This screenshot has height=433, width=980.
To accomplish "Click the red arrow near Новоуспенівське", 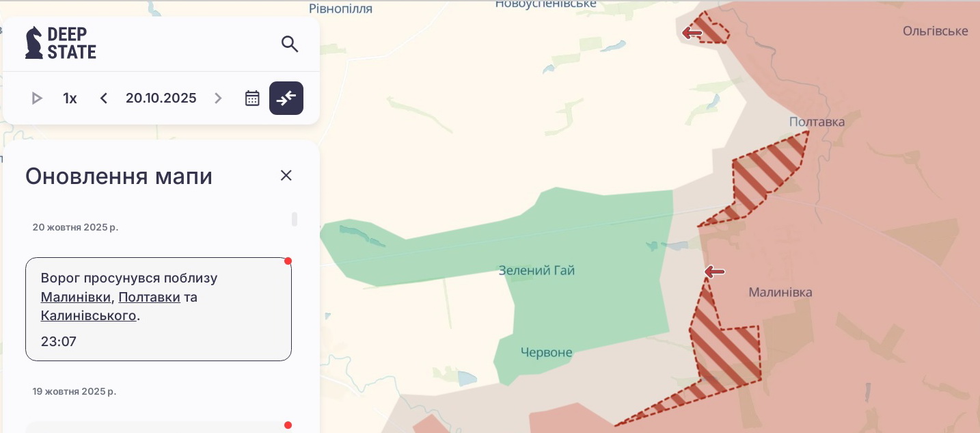I will [x=692, y=33].
